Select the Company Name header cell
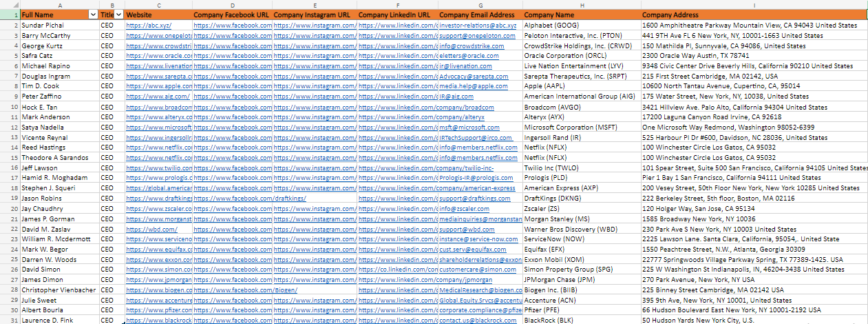 pos(582,14)
